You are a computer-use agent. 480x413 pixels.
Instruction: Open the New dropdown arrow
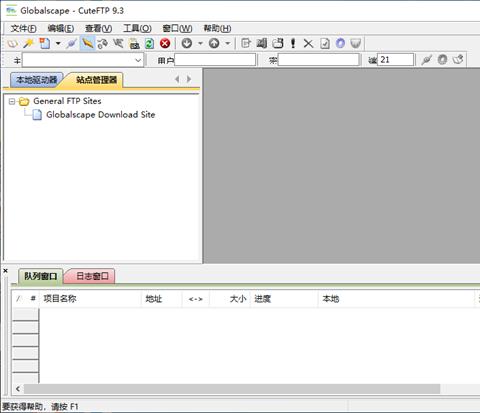click(58, 43)
